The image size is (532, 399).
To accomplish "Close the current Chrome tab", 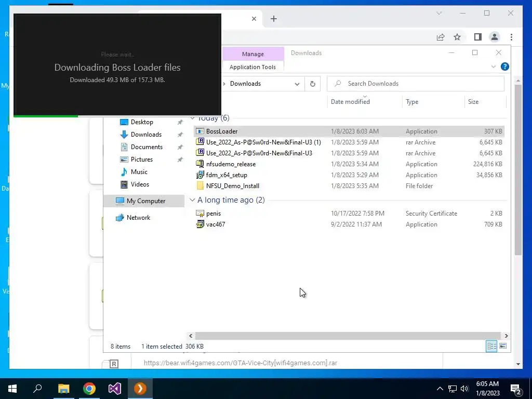I will tap(254, 19).
